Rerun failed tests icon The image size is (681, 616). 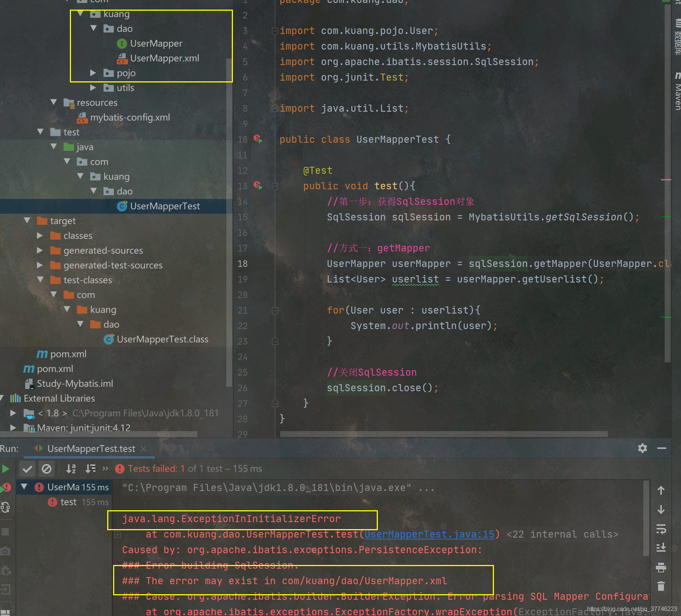click(6, 488)
